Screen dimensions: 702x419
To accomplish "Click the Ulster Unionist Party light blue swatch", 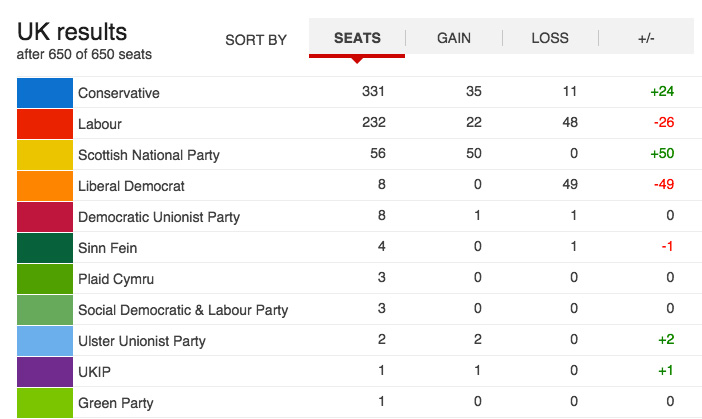I will click(x=47, y=341).
